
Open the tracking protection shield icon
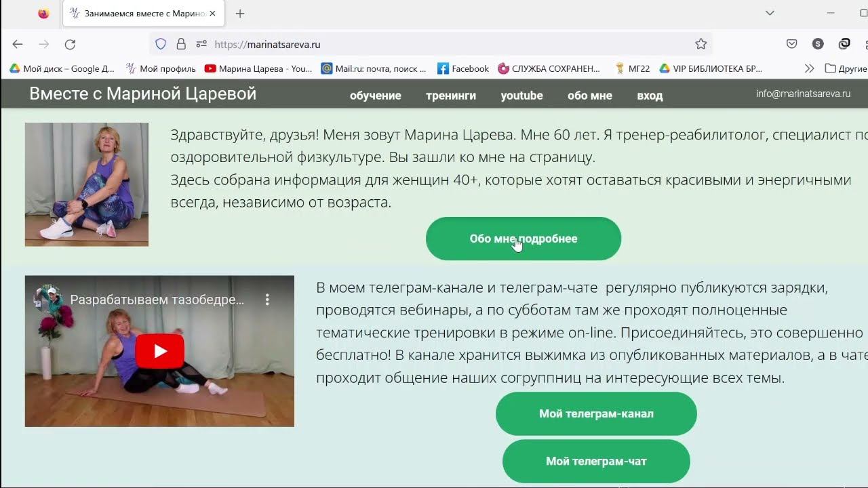pyautogui.click(x=161, y=44)
